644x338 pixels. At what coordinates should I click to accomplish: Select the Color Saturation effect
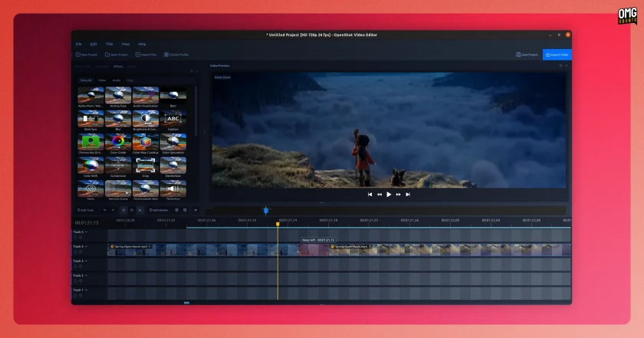[x=173, y=142]
